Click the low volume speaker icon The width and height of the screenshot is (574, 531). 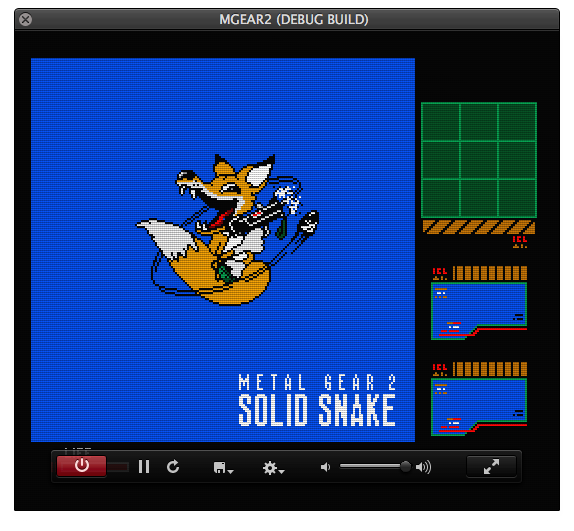pos(325,467)
